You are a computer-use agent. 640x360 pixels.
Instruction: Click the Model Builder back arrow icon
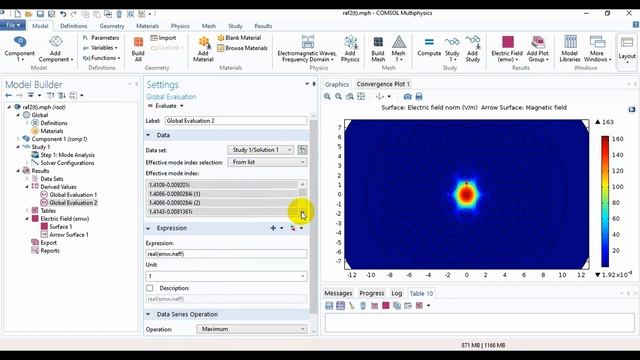pos(9,95)
